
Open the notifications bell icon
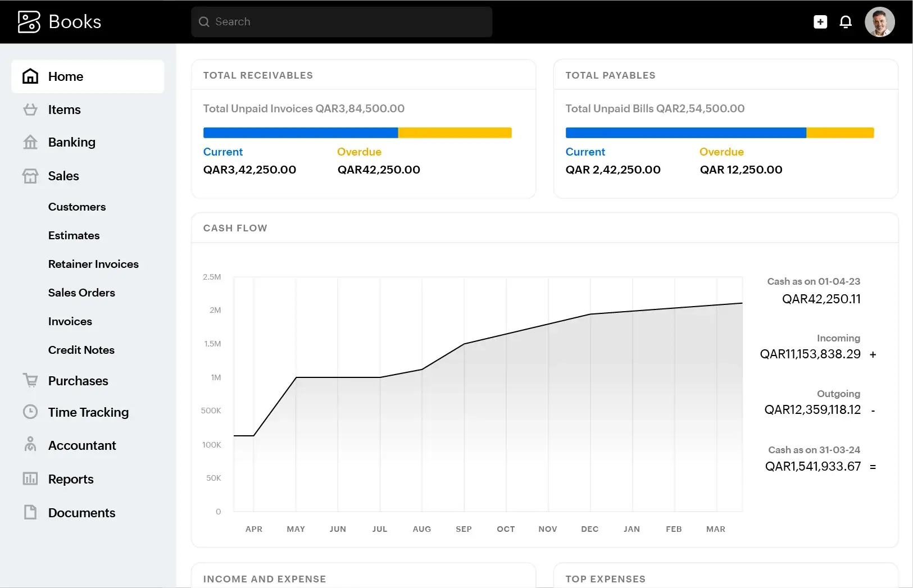click(x=846, y=21)
